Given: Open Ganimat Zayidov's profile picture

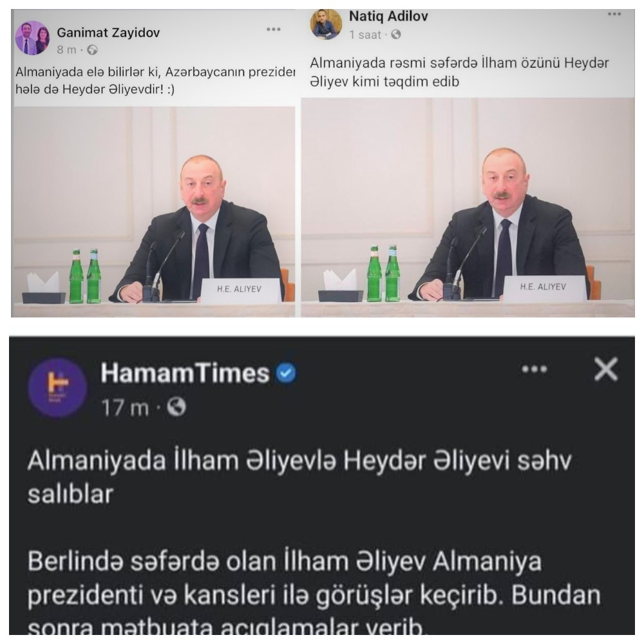Looking at the screenshot, I should click(x=32, y=38).
